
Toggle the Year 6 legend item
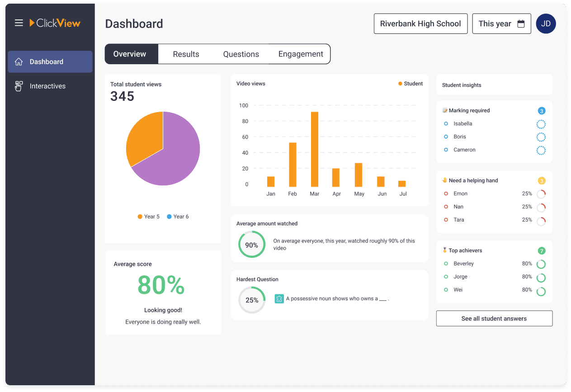178,217
